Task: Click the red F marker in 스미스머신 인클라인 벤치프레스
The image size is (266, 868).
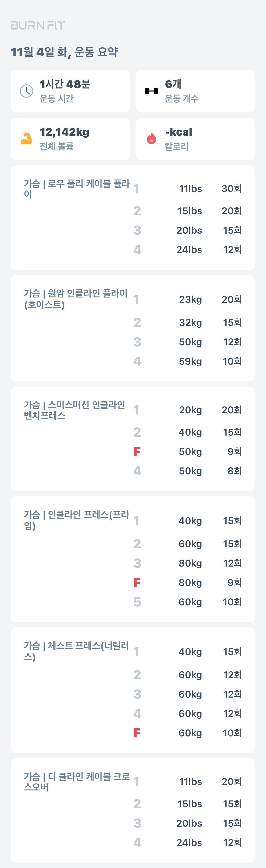Action: 137,452
